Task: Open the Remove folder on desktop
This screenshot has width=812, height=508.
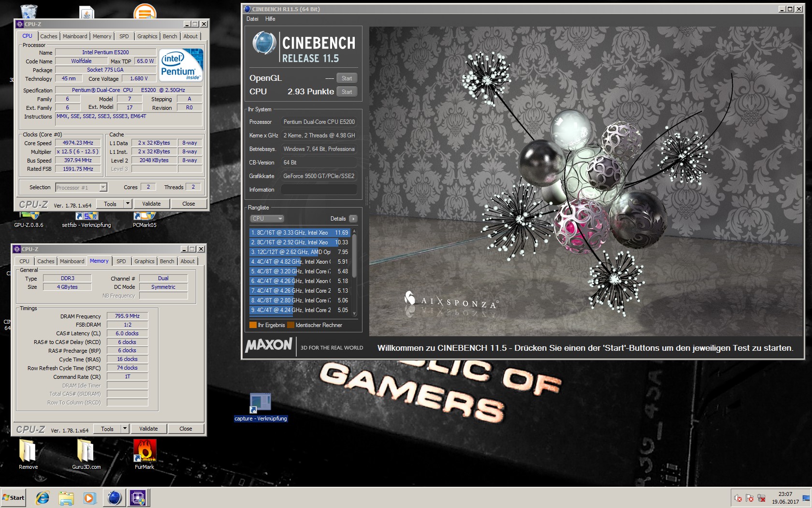Action: coord(28,454)
